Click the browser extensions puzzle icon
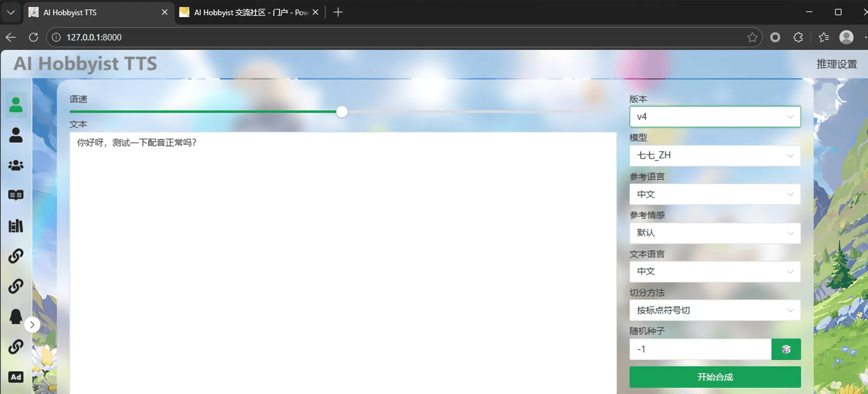The width and height of the screenshot is (868, 394). coord(798,37)
